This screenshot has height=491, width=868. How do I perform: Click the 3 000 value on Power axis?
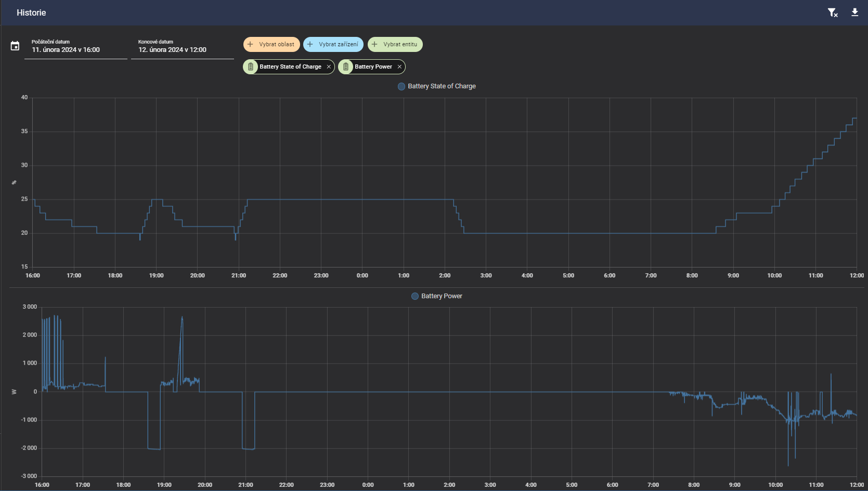30,307
